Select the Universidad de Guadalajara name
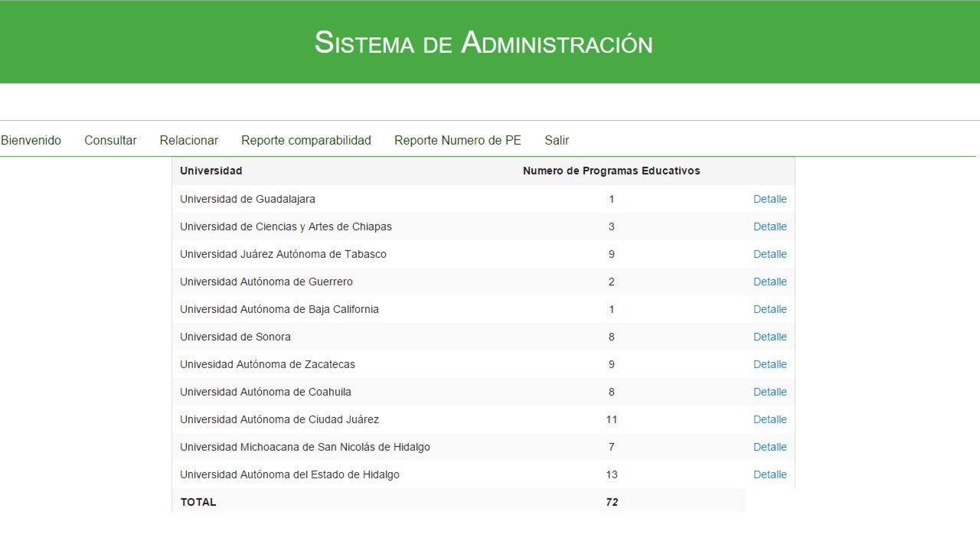980x551 pixels. click(x=247, y=199)
